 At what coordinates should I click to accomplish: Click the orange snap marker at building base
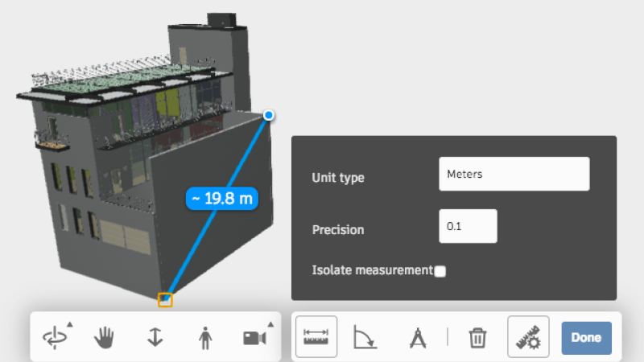(x=165, y=299)
